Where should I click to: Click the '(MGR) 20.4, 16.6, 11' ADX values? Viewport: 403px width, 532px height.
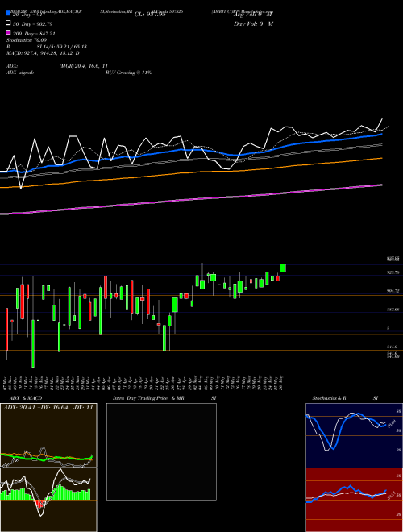(x=84, y=66)
